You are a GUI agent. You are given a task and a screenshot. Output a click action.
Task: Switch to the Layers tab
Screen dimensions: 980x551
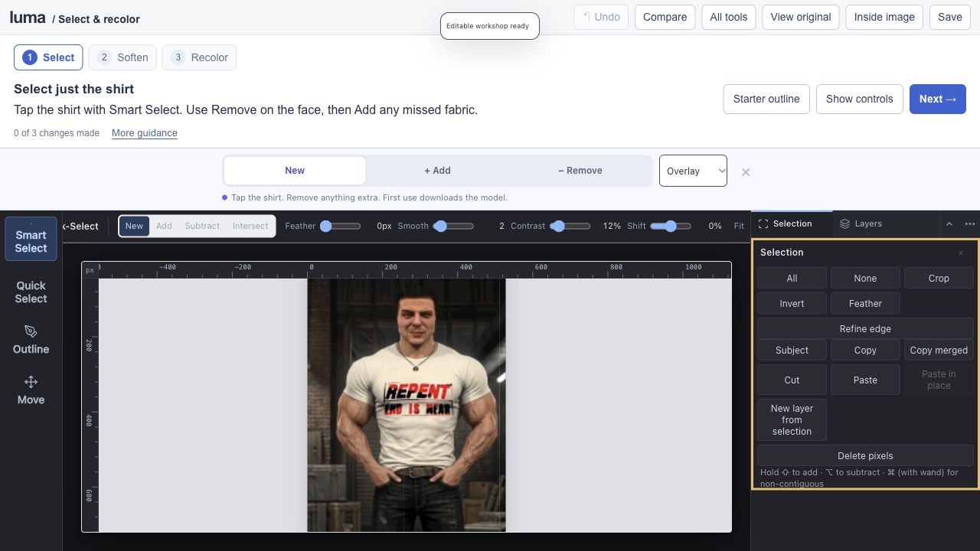pyautogui.click(x=861, y=223)
